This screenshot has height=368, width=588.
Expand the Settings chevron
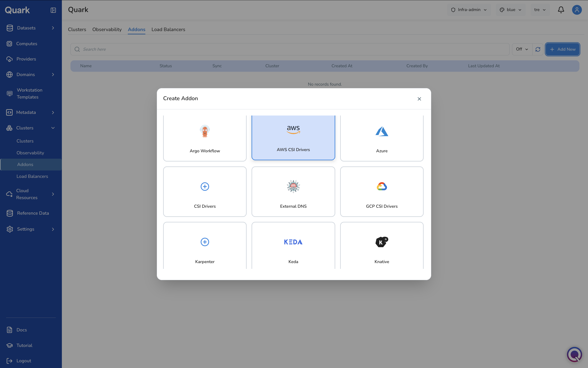tap(53, 229)
